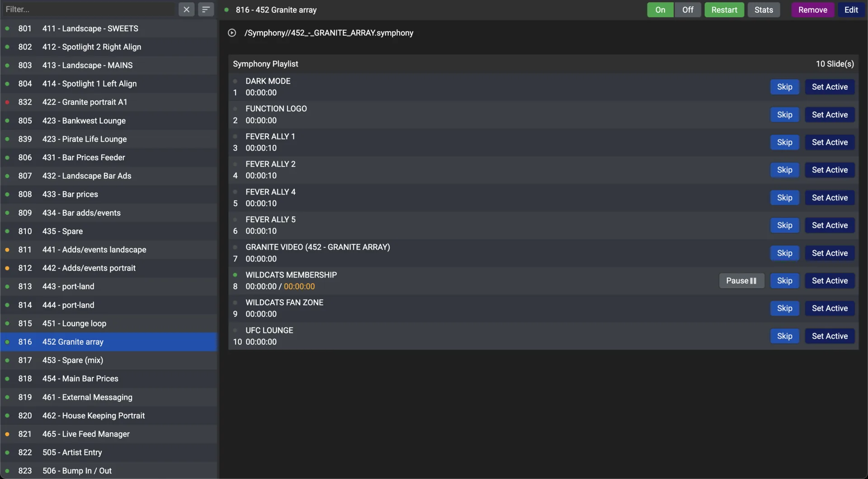Screen dimensions: 868x479
Task: Click the 10 Slide(s) count label
Action: (x=835, y=64)
